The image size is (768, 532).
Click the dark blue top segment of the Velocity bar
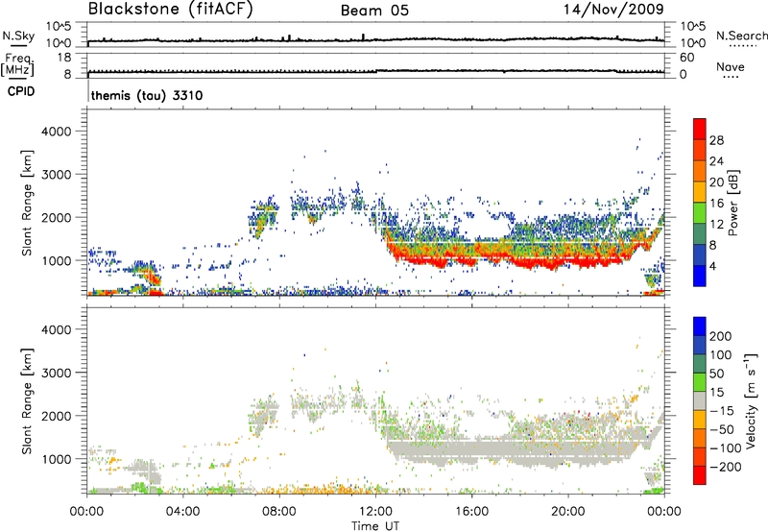tap(700, 326)
